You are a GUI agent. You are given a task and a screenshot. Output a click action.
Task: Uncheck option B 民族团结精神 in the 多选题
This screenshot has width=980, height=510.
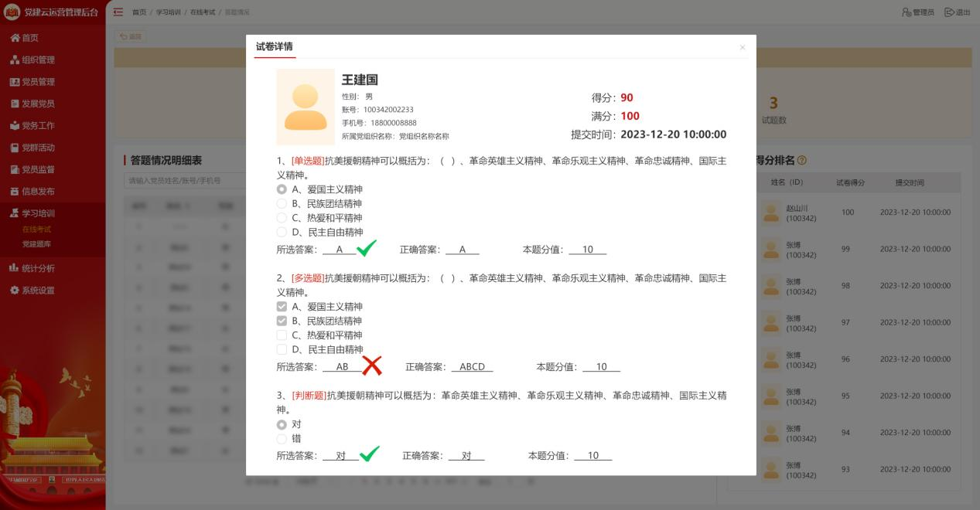[x=282, y=321]
